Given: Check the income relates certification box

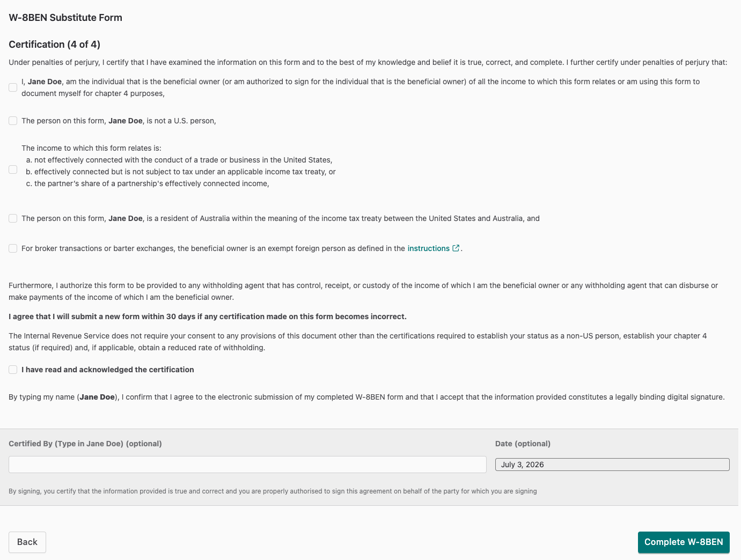Looking at the screenshot, I should (13, 170).
